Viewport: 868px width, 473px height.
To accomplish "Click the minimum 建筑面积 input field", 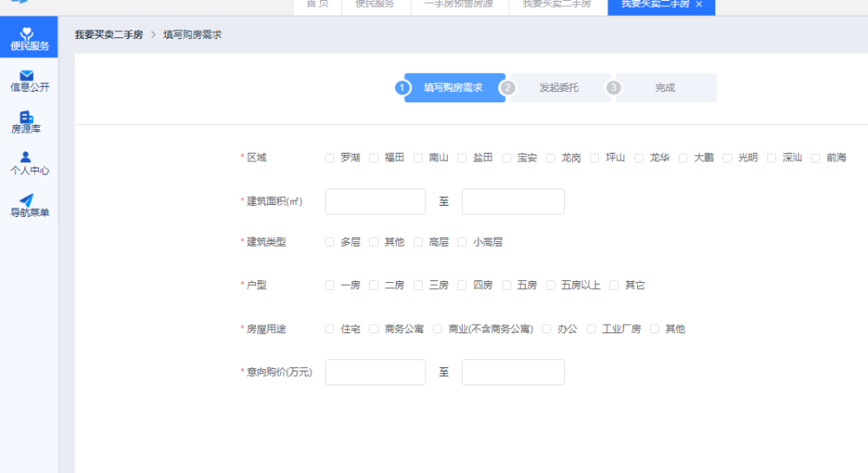I will [x=375, y=201].
